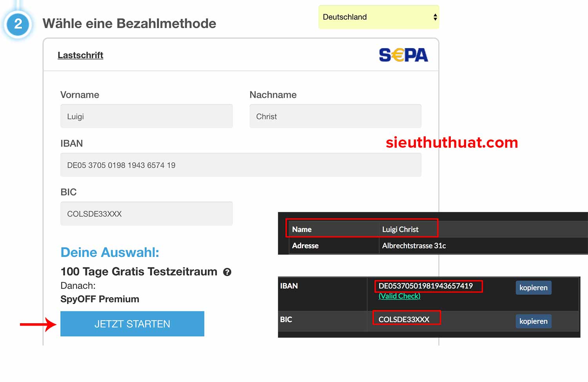Click the help question mark icon

pyautogui.click(x=227, y=272)
